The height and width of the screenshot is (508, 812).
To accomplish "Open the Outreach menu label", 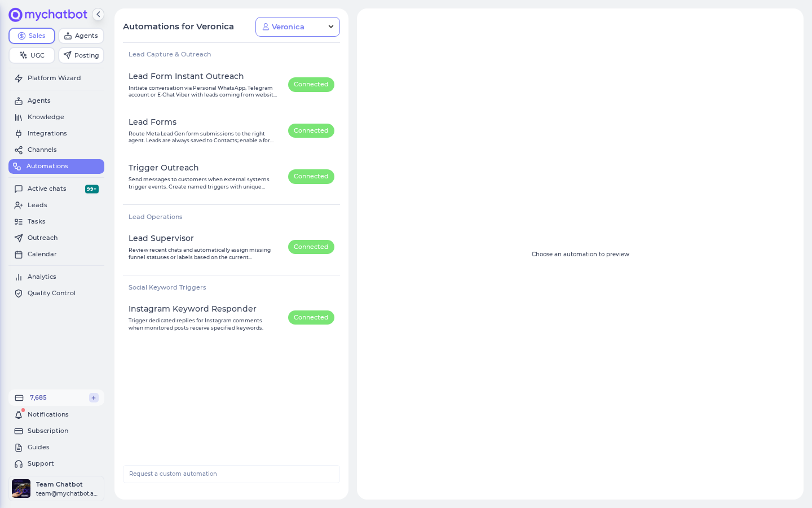I will (42, 238).
